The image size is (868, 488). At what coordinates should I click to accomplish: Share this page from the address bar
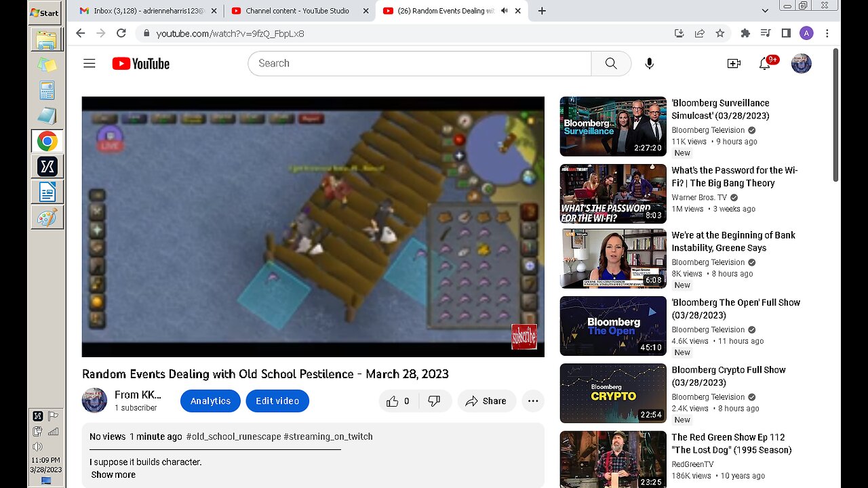click(700, 33)
